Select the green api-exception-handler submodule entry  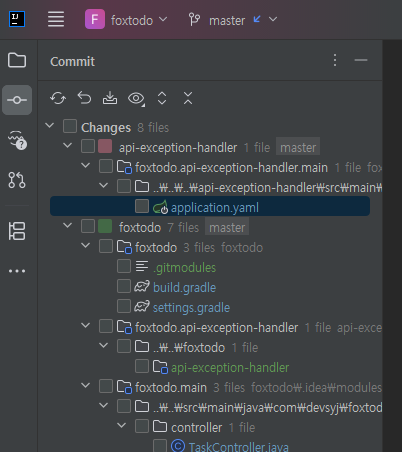coord(230,368)
